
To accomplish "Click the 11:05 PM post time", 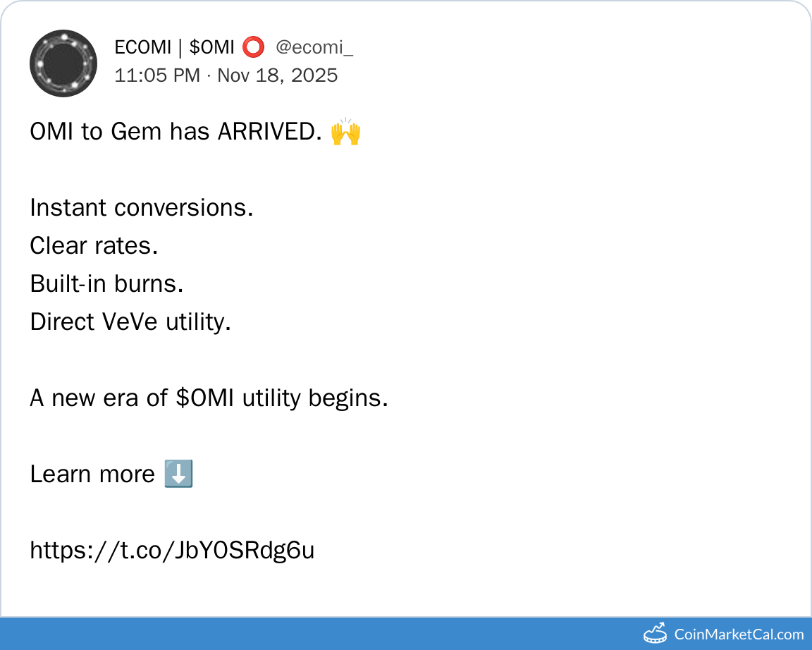I will click(x=157, y=75).
